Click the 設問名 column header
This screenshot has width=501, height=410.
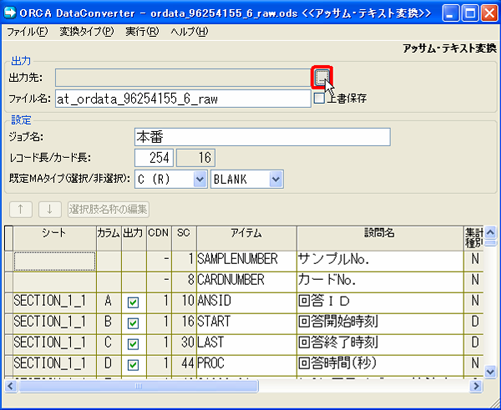click(380, 238)
